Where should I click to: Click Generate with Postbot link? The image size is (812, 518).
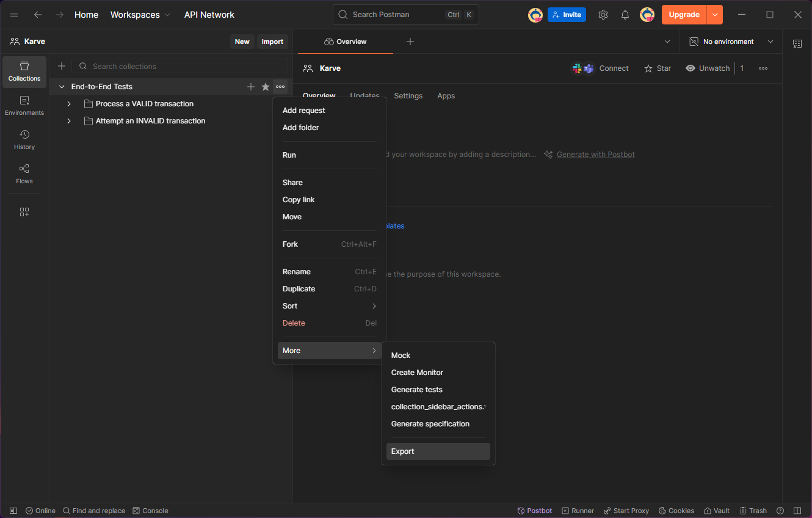click(x=596, y=155)
